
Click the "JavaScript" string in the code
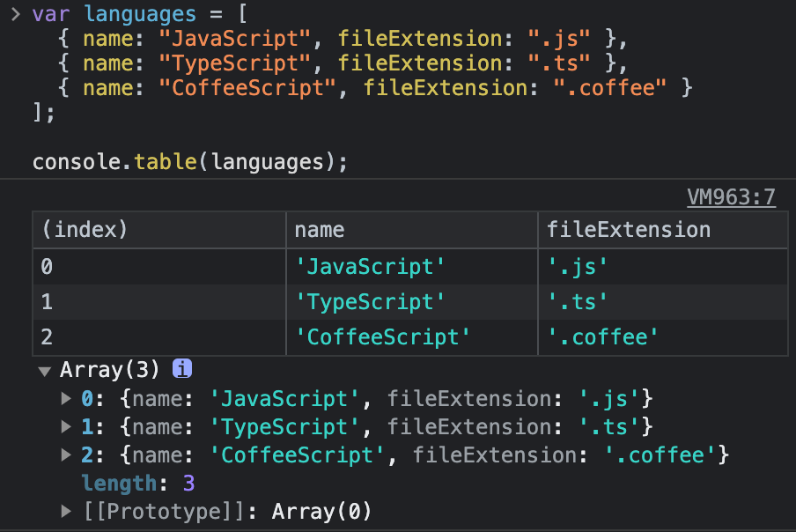point(234,39)
